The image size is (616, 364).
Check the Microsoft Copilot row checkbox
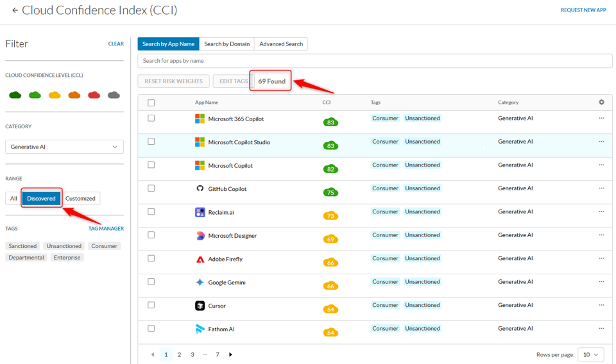[151, 165]
